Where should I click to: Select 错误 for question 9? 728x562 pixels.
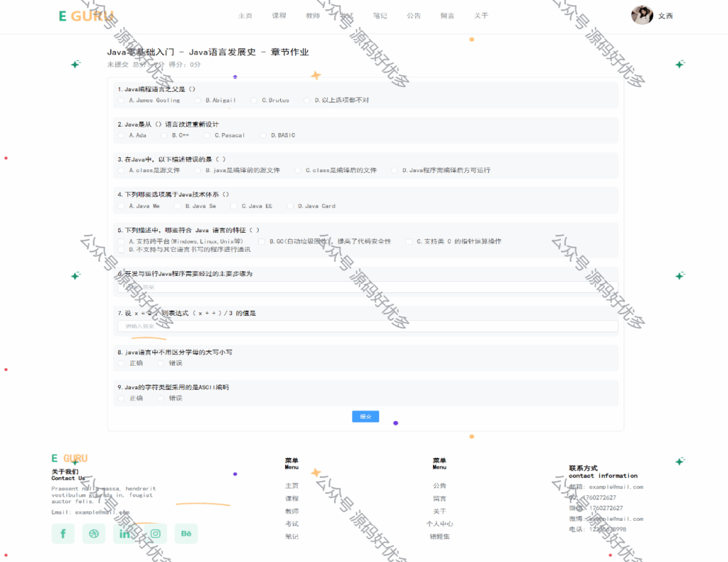point(161,398)
